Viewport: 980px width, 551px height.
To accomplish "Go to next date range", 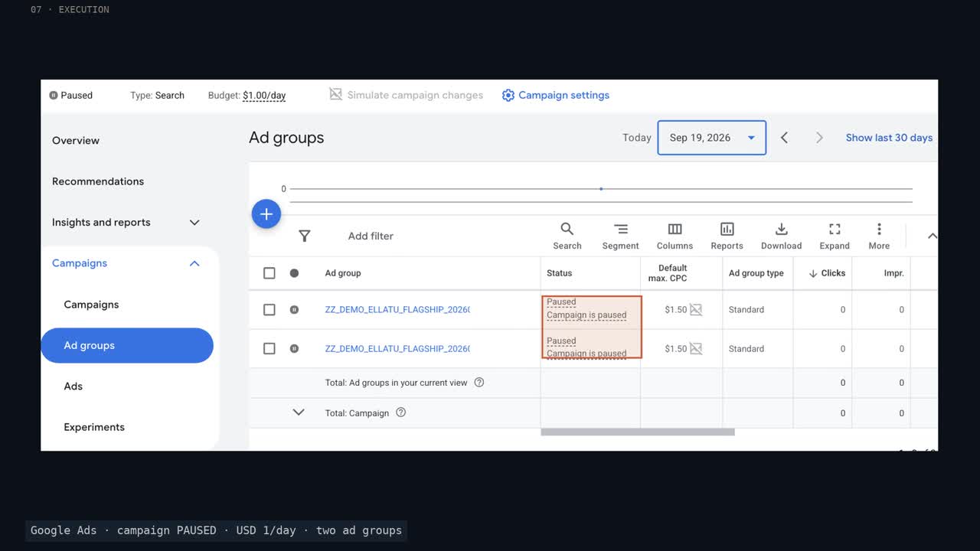I will point(819,138).
